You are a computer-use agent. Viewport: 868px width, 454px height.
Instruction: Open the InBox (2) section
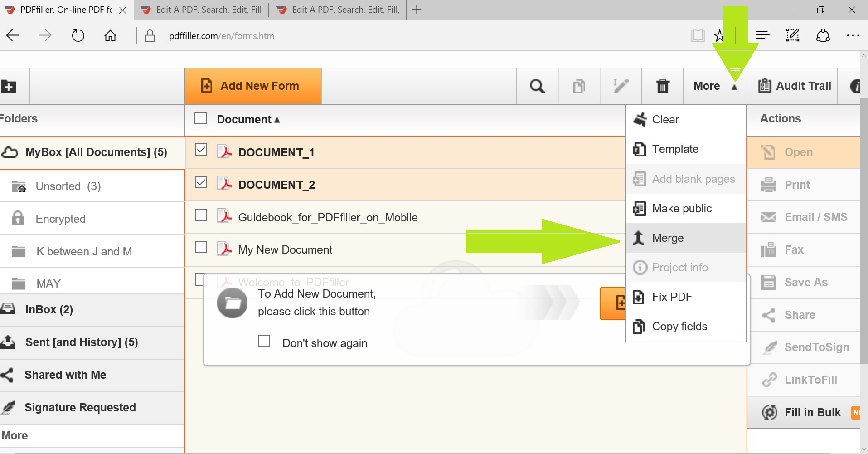(x=92, y=310)
